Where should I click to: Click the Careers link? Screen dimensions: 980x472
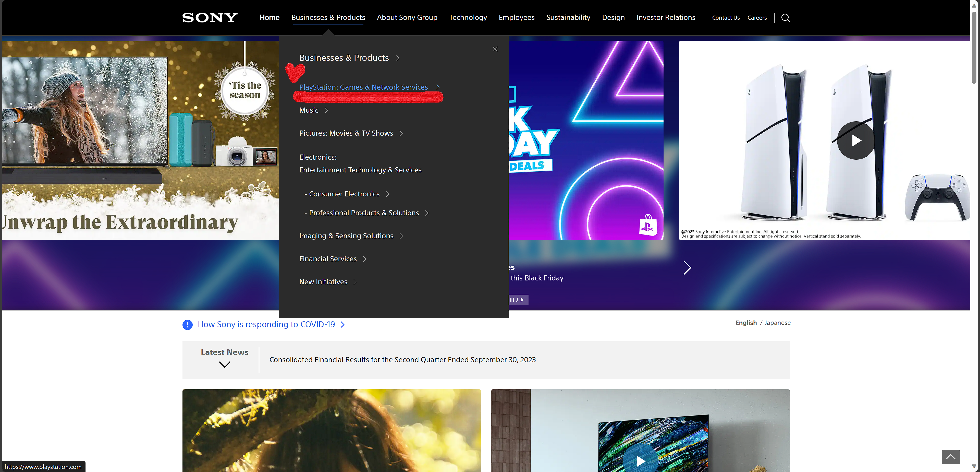click(757, 18)
